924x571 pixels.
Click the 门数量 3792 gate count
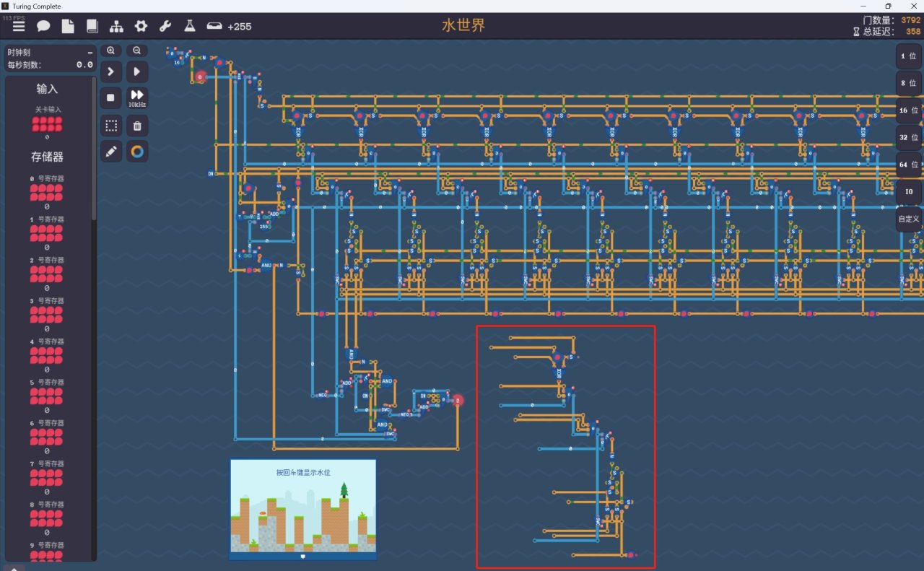[892, 20]
